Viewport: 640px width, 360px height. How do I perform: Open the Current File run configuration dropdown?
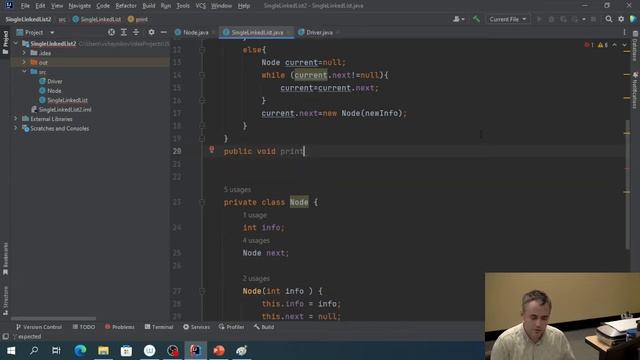pos(507,19)
